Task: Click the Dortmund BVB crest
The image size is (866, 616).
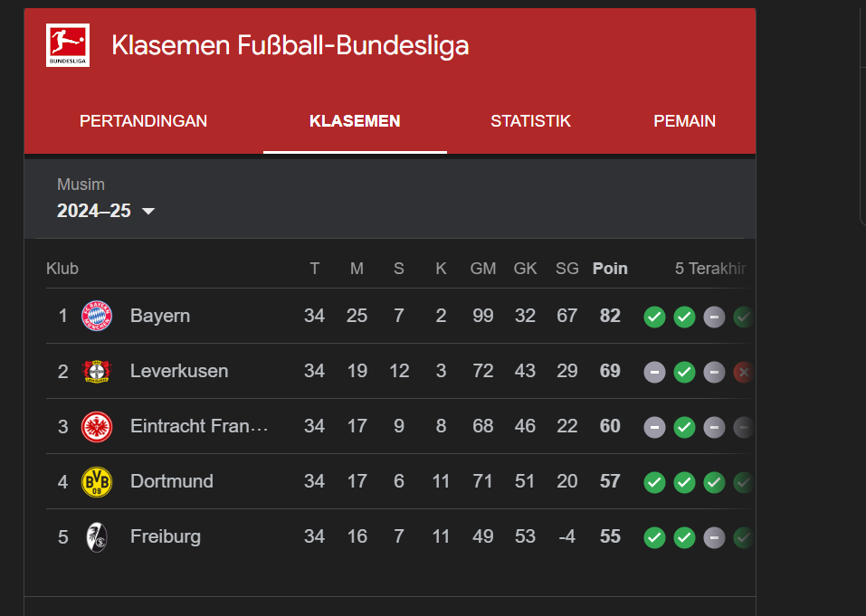Action: pyautogui.click(x=97, y=481)
